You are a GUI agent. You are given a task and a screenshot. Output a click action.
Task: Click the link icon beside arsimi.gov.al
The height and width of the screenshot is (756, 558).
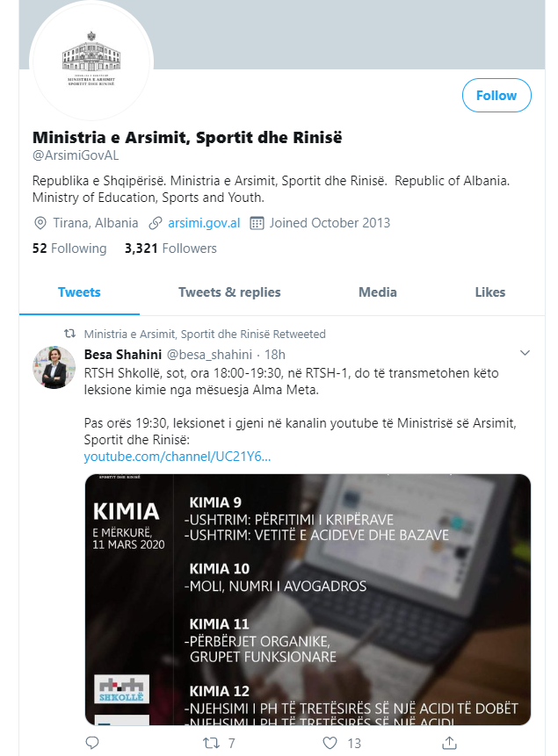155,223
